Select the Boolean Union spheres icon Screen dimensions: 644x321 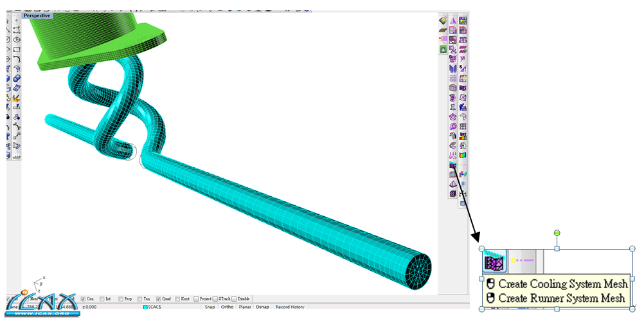[x=17, y=78]
